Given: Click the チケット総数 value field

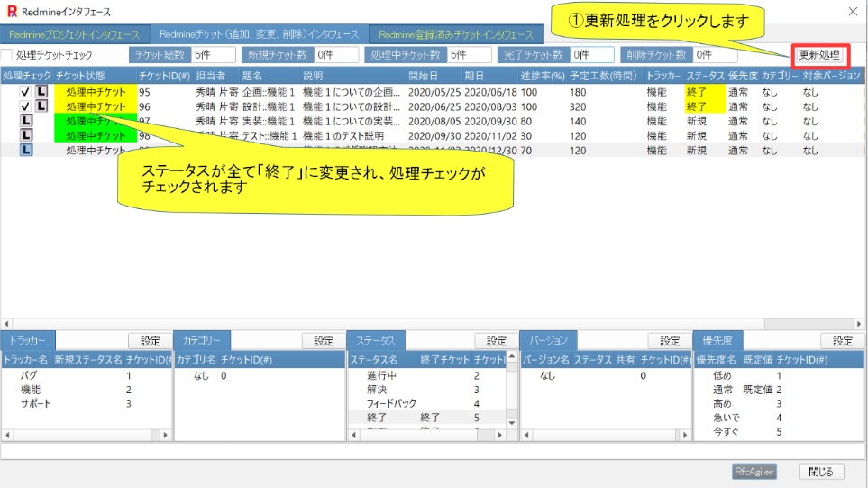Looking at the screenshot, I should click(x=213, y=55).
